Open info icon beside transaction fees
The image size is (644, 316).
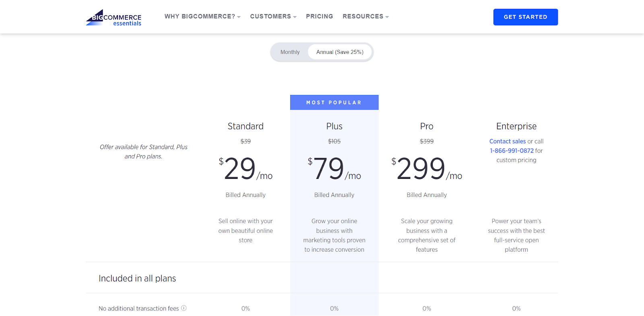point(184,308)
